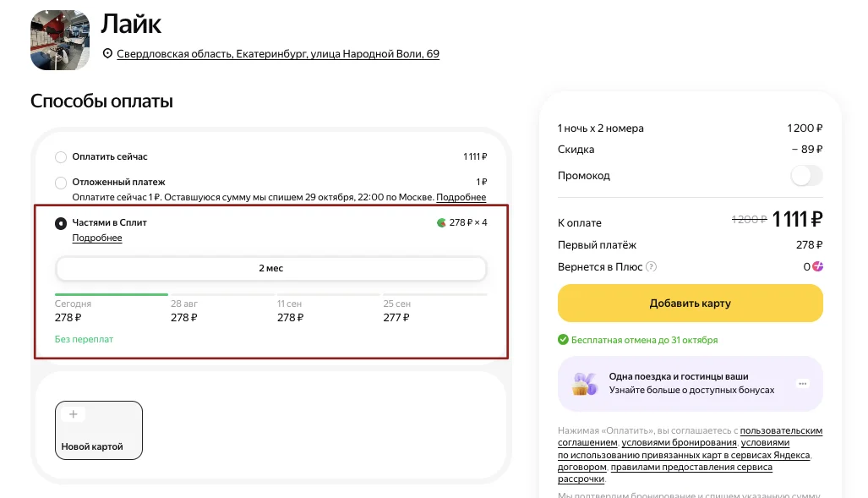Open the three-dots menu in bonus banner
The height and width of the screenshot is (498, 868).
tap(803, 384)
